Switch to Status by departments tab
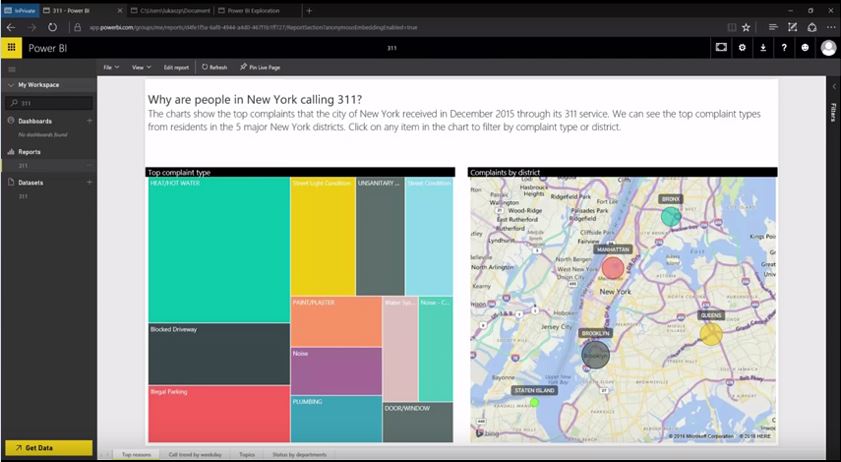The image size is (841, 462). click(299, 454)
